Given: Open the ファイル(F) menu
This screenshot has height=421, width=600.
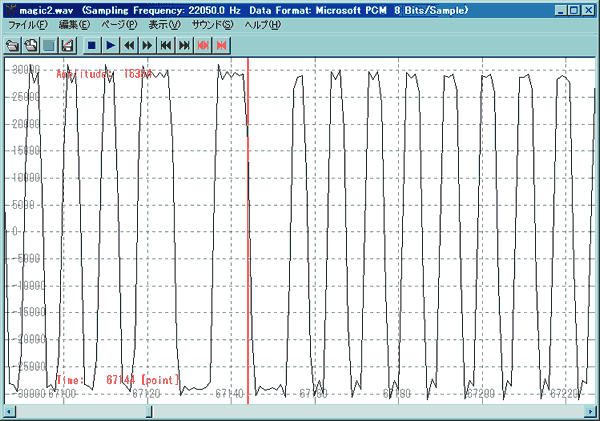Looking at the screenshot, I should tap(28, 24).
